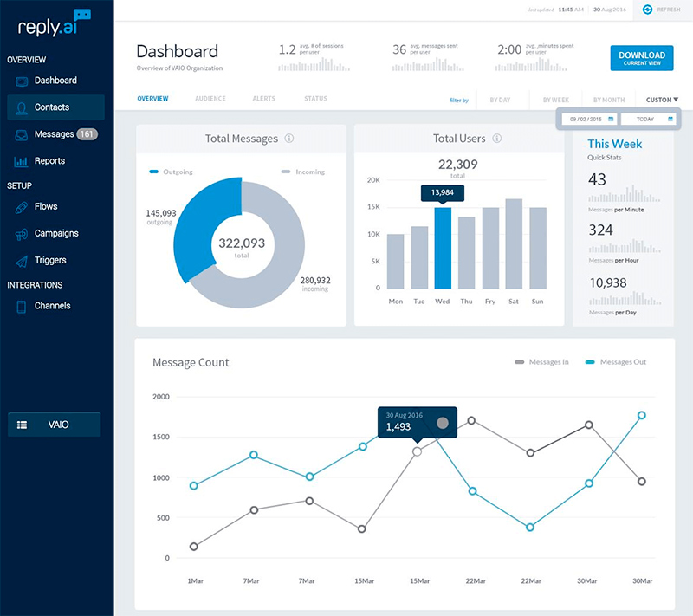The image size is (693, 616).
Task: Click the Triggers rocket icon
Action: coord(21,261)
